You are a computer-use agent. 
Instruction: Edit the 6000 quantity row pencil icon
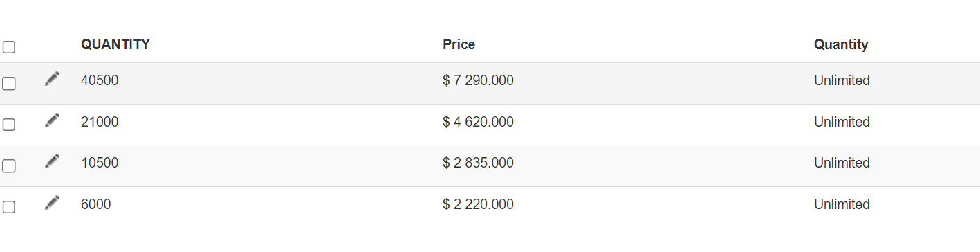point(52,203)
